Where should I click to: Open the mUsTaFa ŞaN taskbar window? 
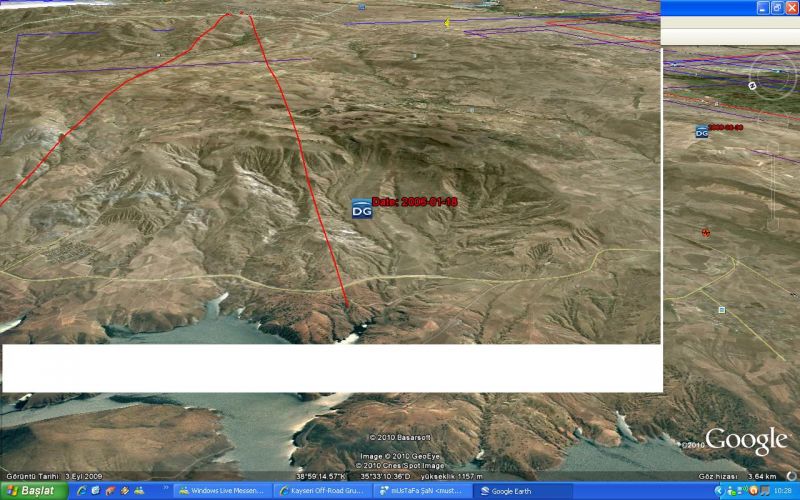pyautogui.click(x=421, y=491)
